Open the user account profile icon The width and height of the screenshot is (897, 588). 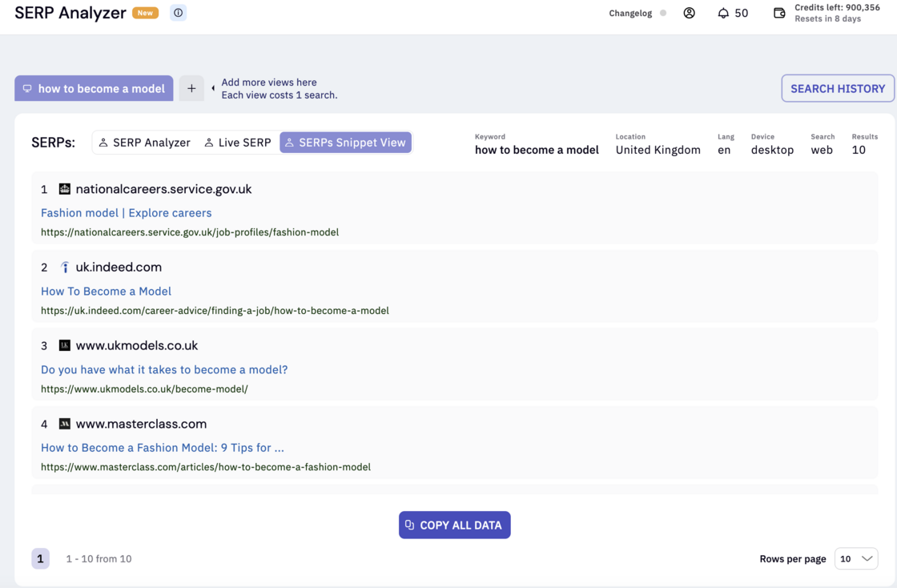[x=690, y=13]
